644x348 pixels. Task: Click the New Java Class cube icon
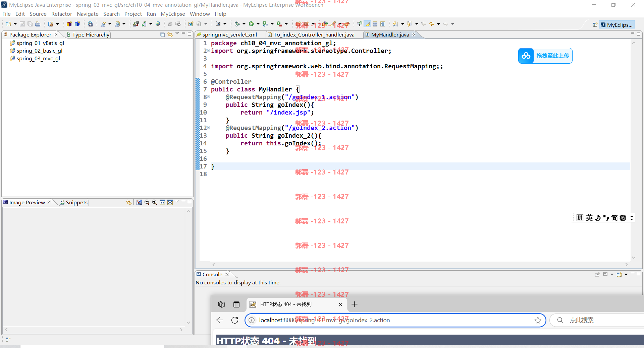coord(77,24)
